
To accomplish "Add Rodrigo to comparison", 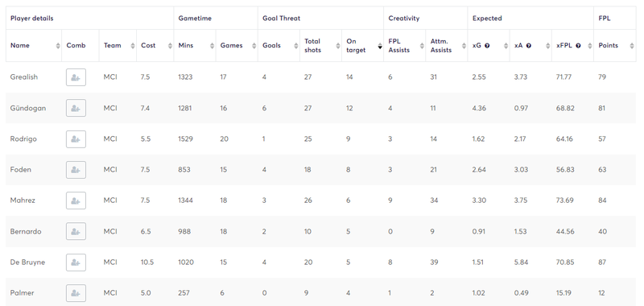I will click(x=76, y=139).
